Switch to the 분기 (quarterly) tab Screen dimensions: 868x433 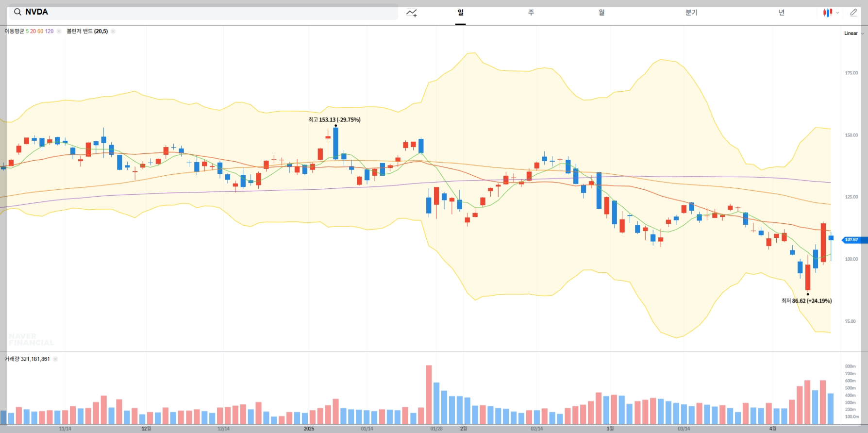pyautogui.click(x=691, y=13)
